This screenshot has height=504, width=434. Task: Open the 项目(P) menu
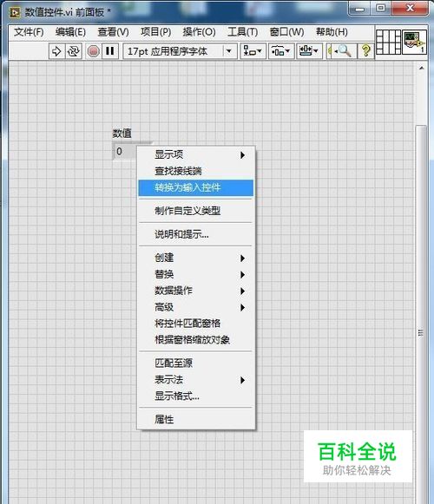[x=155, y=32]
